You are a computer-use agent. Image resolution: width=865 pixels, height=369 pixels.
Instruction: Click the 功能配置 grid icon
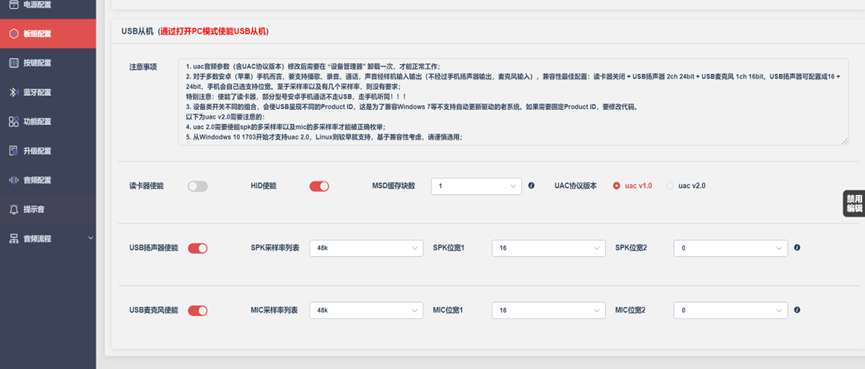[14, 121]
